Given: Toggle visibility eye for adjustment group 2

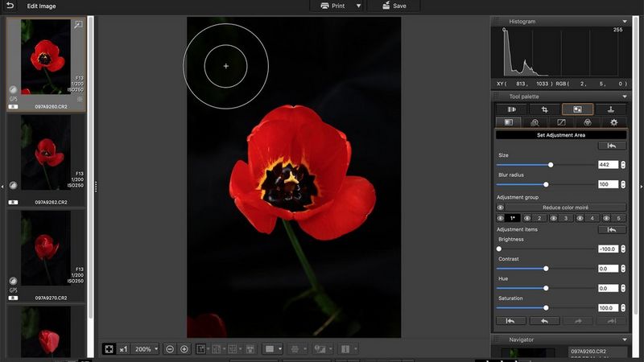Looking at the screenshot, I should pos(528,218).
